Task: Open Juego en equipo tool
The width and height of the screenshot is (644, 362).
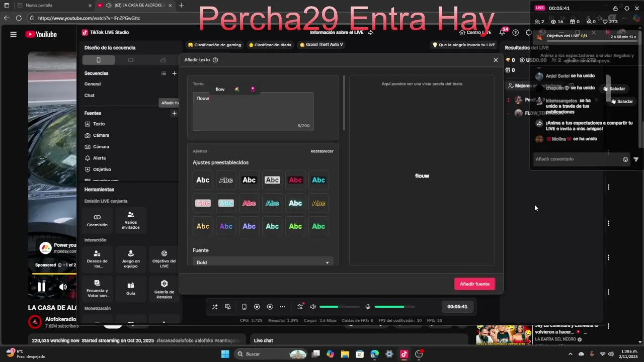Action: (x=130, y=259)
